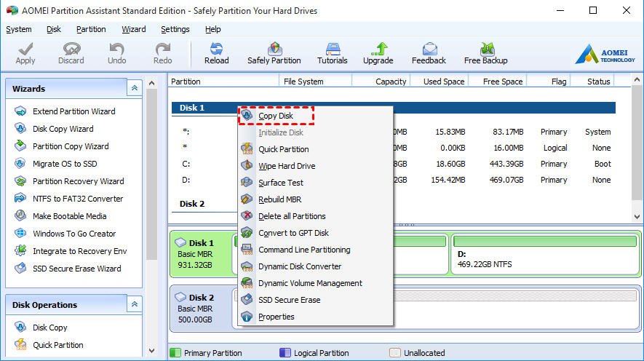
Task: Open the Safely Partition toolbar icon
Action: pos(274,53)
